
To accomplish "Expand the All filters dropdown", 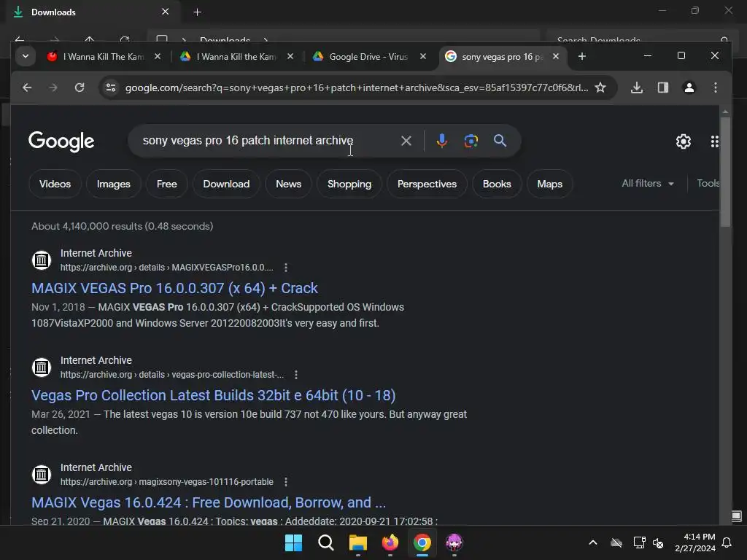I will tap(648, 183).
